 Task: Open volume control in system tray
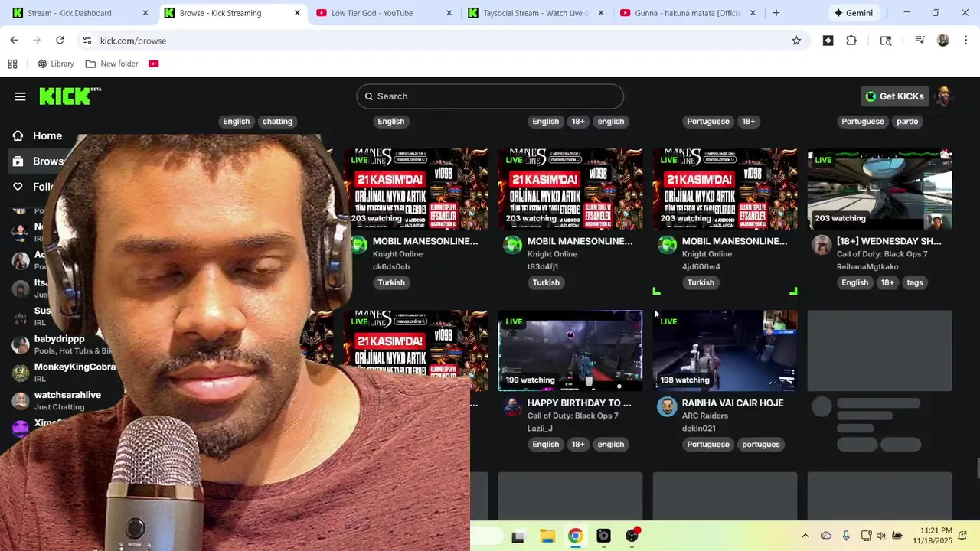pyautogui.click(x=881, y=536)
